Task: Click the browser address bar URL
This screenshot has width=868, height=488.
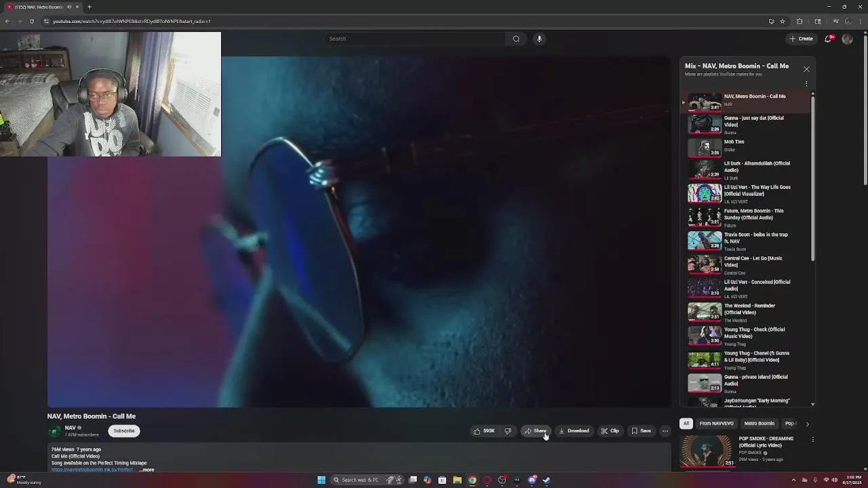Action: tap(132, 21)
